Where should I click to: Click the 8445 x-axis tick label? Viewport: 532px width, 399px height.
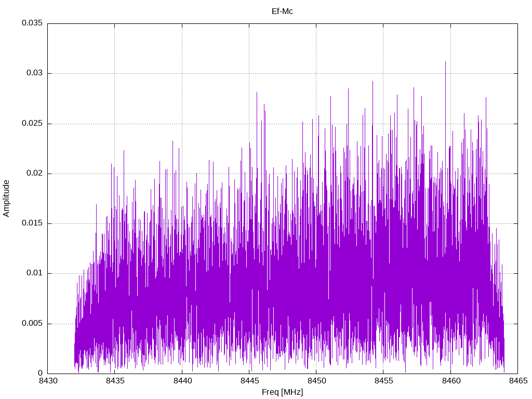[x=249, y=381]
